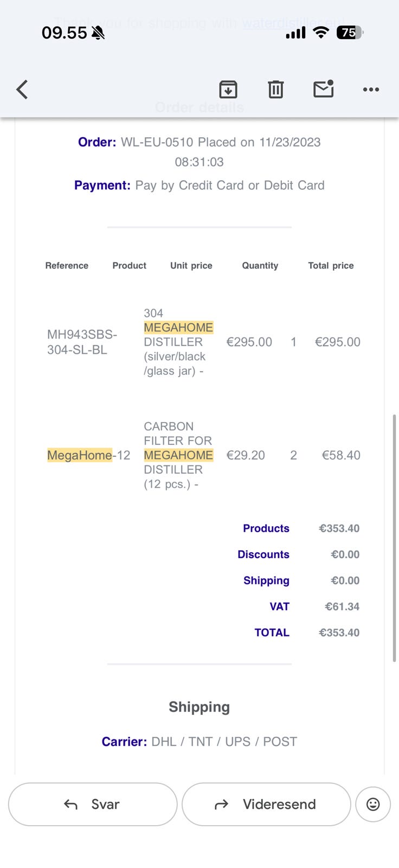399x868 pixels.
Task: Tap the silent mode bell icon
Action: pos(98,33)
